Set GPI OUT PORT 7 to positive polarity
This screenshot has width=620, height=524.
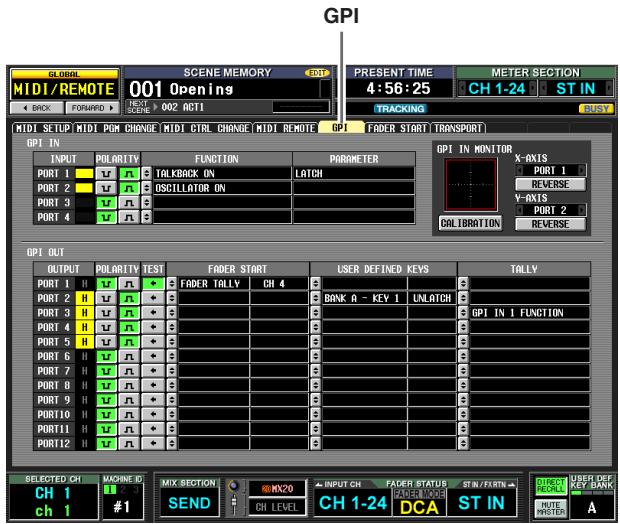point(129,371)
